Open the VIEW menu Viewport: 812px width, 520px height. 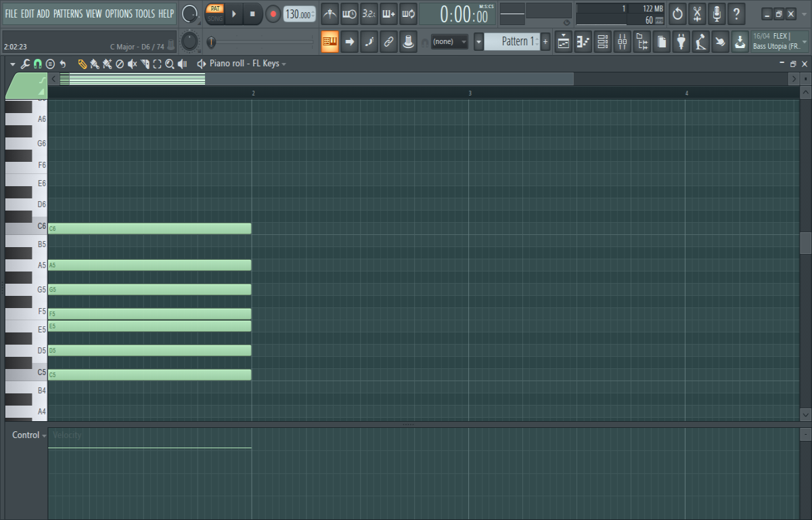[94, 14]
